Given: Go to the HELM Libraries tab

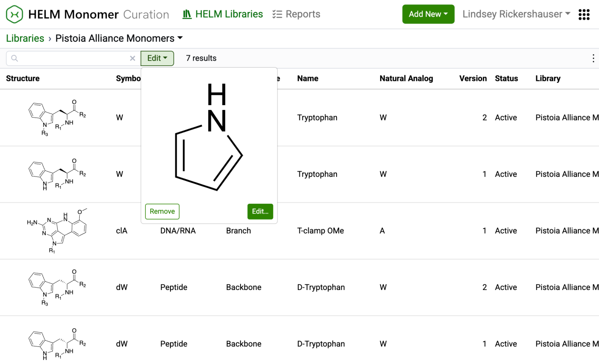Looking at the screenshot, I should [x=223, y=14].
